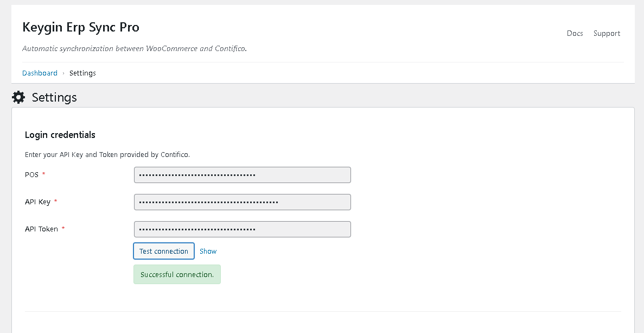Select the Login credentials heading
The height and width of the screenshot is (333, 644).
tap(60, 135)
